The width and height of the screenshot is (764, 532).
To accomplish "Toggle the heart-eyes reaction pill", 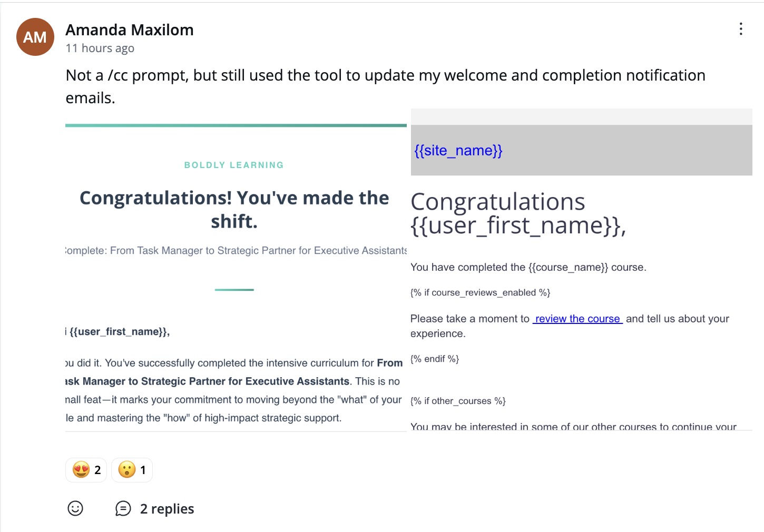I will click(86, 469).
